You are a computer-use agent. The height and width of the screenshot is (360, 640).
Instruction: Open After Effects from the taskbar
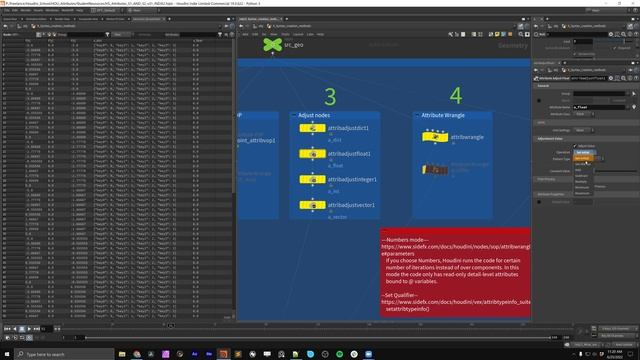click(195, 354)
